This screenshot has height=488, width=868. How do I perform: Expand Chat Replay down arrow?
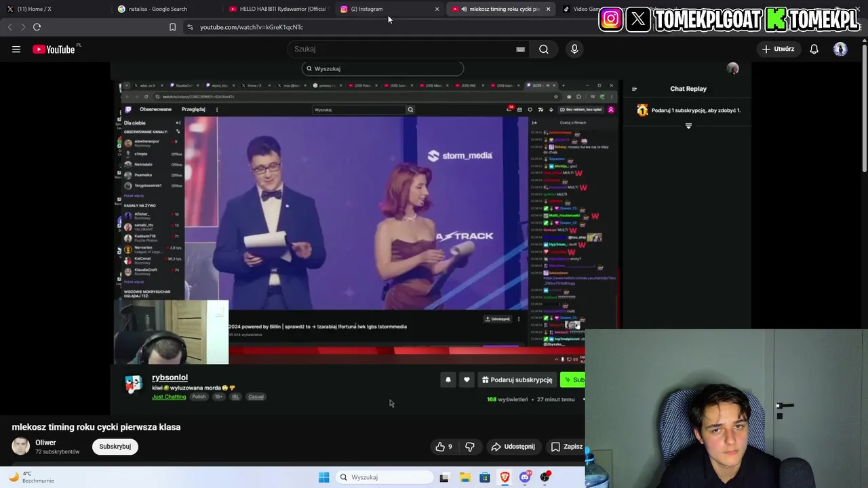pyautogui.click(x=688, y=126)
